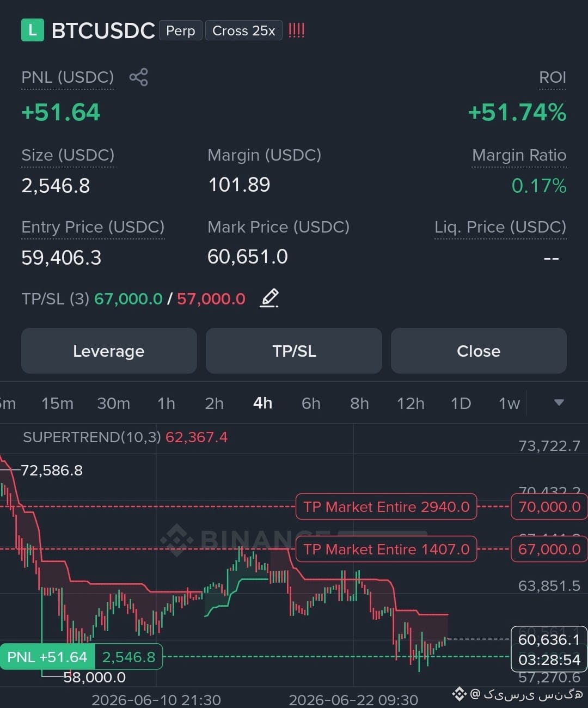Select the 6h timeframe
The image size is (588, 708).
pyautogui.click(x=311, y=403)
